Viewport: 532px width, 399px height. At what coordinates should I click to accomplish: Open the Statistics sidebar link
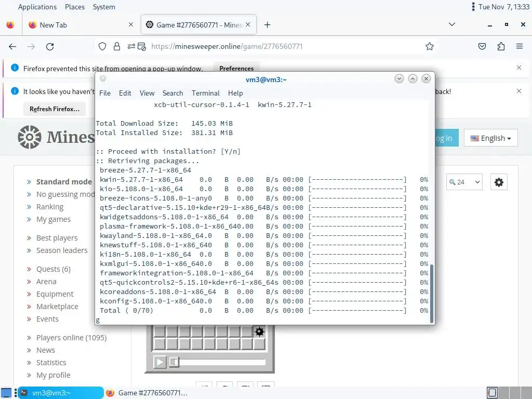coord(51,363)
